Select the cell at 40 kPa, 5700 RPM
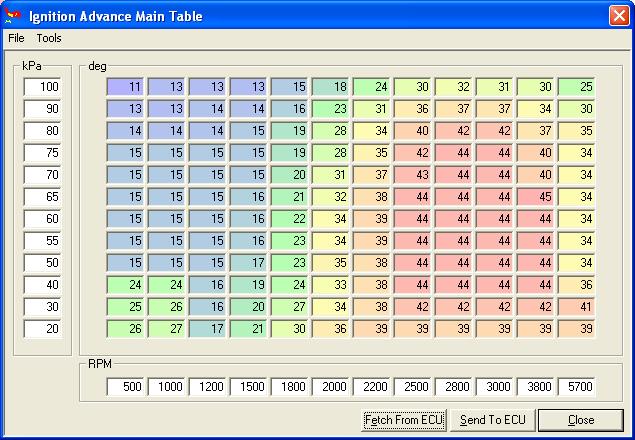Screen dimensions: 635x440 (577, 285)
